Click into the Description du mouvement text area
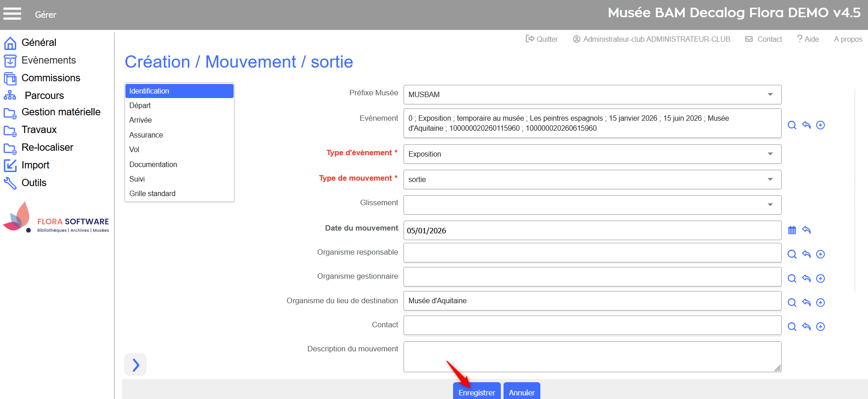This screenshot has height=399, width=868. (x=592, y=357)
